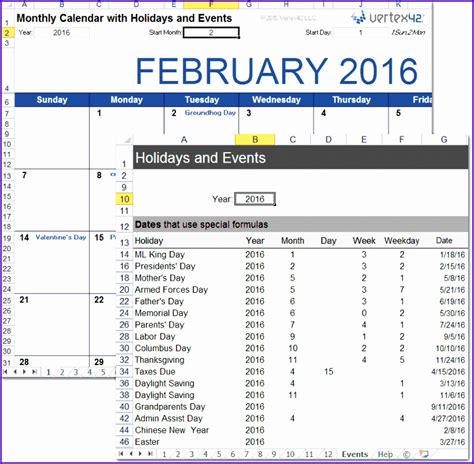Select Valentine's Day event on February 14
474x464 pixels.
tap(61, 237)
